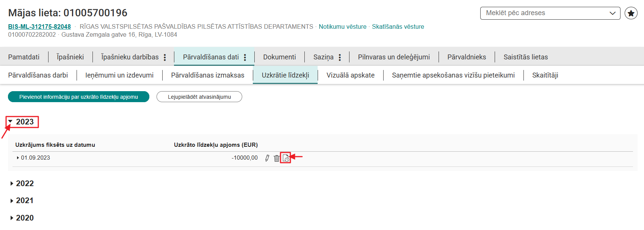Open Ieņēmumi un izdevumi subtab
The width and height of the screenshot is (644, 230).
(x=119, y=75)
